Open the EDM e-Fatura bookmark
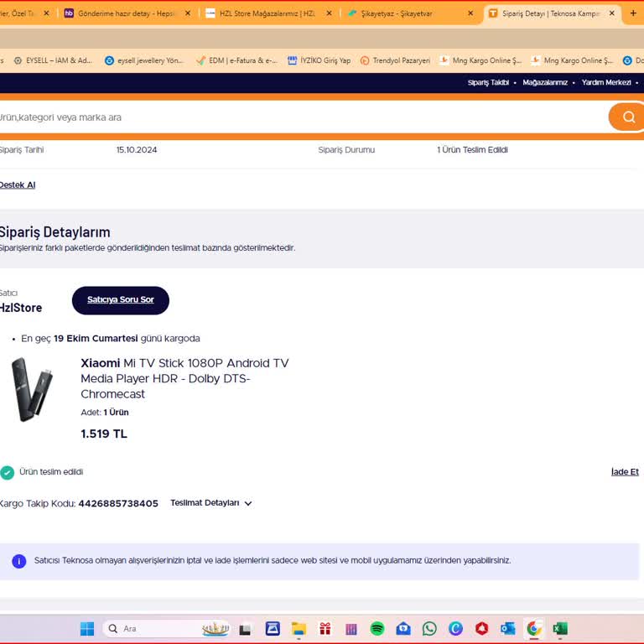Screen dimensions: 644x644 tap(237, 60)
